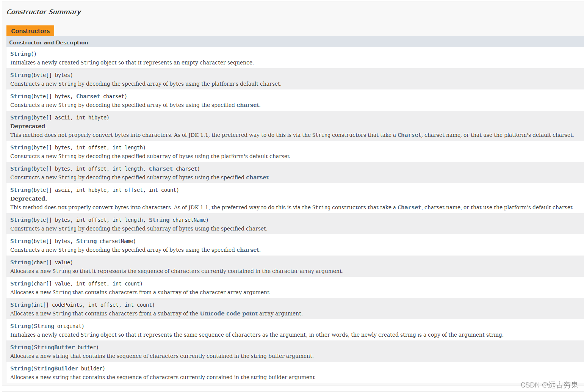This screenshot has width=584, height=392.
Task: Click second Deprecated label under hibyte, offset, count
Action: (x=28, y=199)
